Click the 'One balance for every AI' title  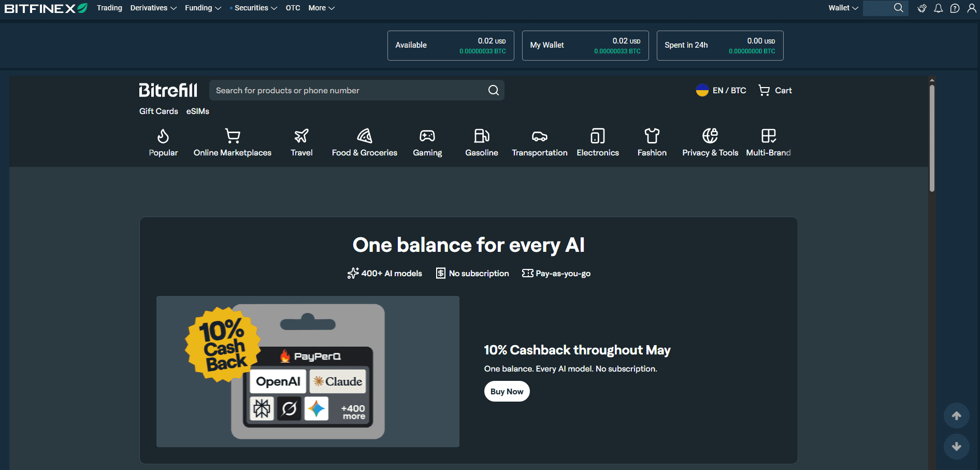(469, 245)
